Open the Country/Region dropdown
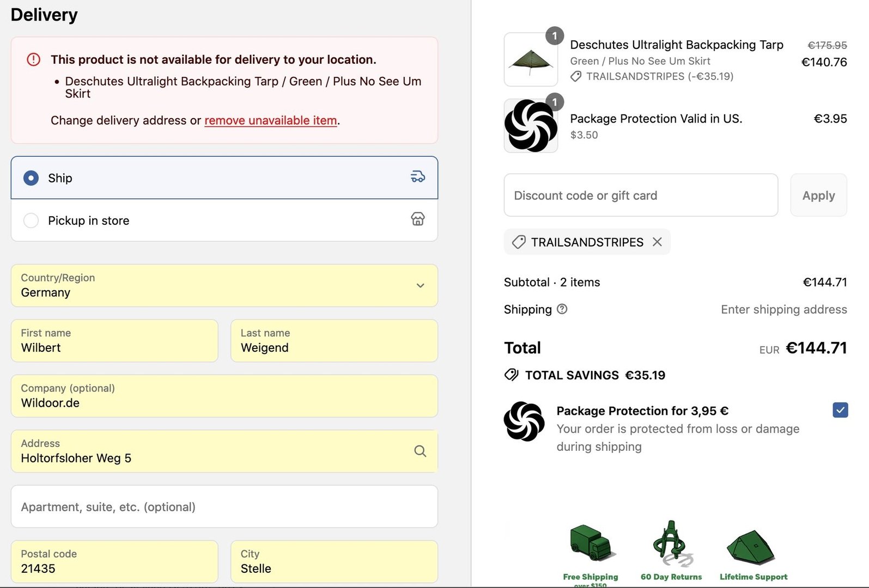The width and height of the screenshot is (869, 588). [x=224, y=286]
